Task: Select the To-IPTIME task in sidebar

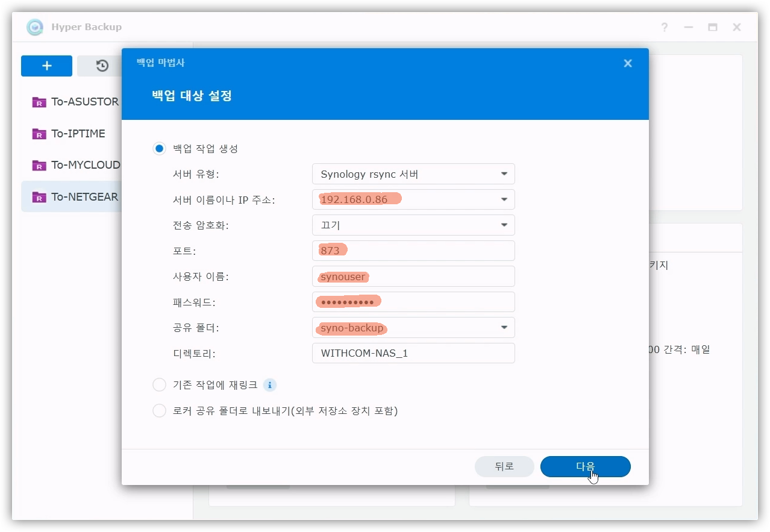Action: point(78,134)
